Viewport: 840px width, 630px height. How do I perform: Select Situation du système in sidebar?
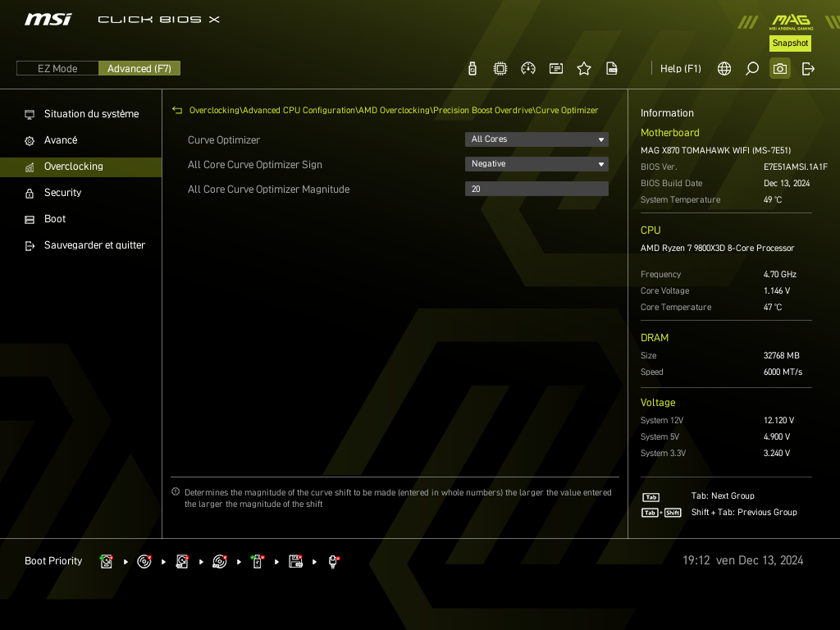[x=91, y=114]
